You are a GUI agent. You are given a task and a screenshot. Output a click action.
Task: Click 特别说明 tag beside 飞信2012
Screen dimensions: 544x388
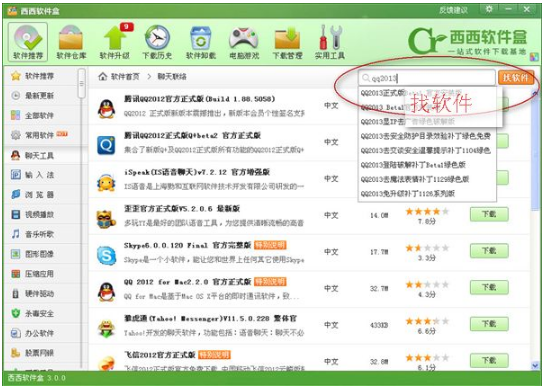coord(214,355)
